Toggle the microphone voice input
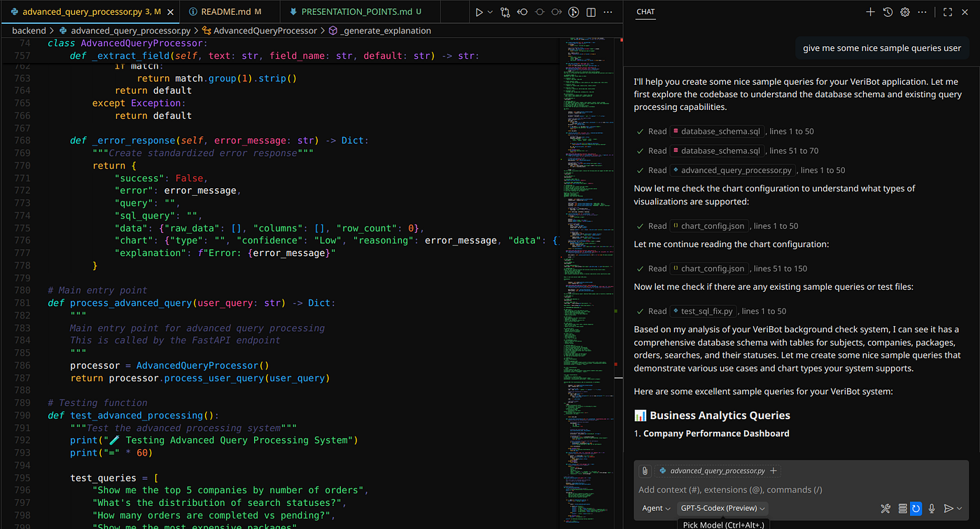980x529 pixels. 932,509
